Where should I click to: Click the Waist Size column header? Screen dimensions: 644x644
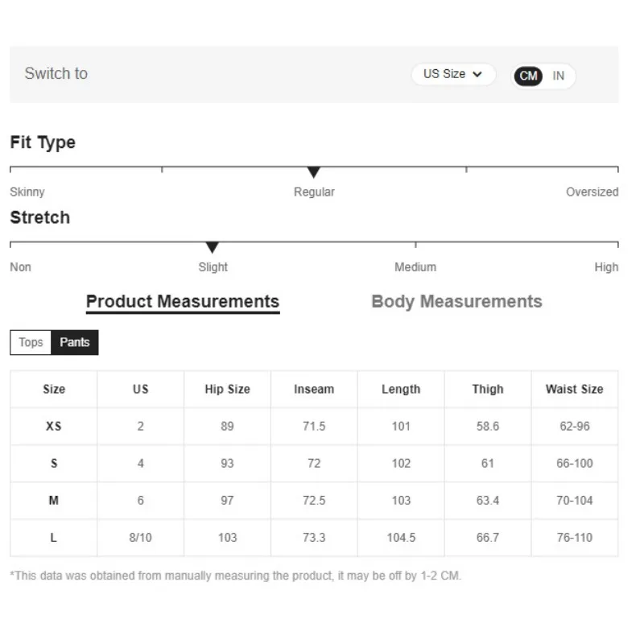click(x=574, y=389)
